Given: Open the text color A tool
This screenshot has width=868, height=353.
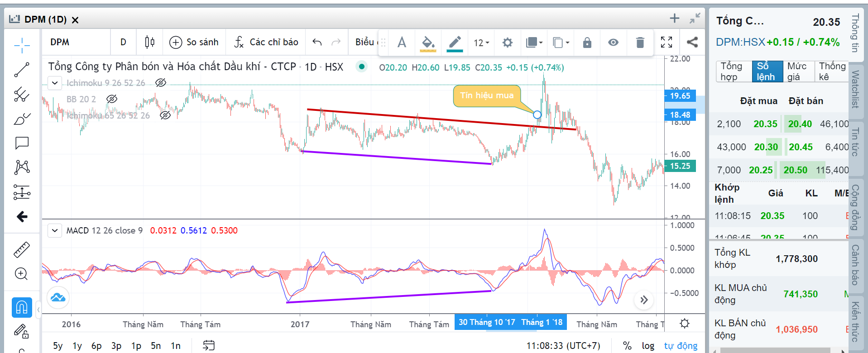Looking at the screenshot, I should (402, 43).
